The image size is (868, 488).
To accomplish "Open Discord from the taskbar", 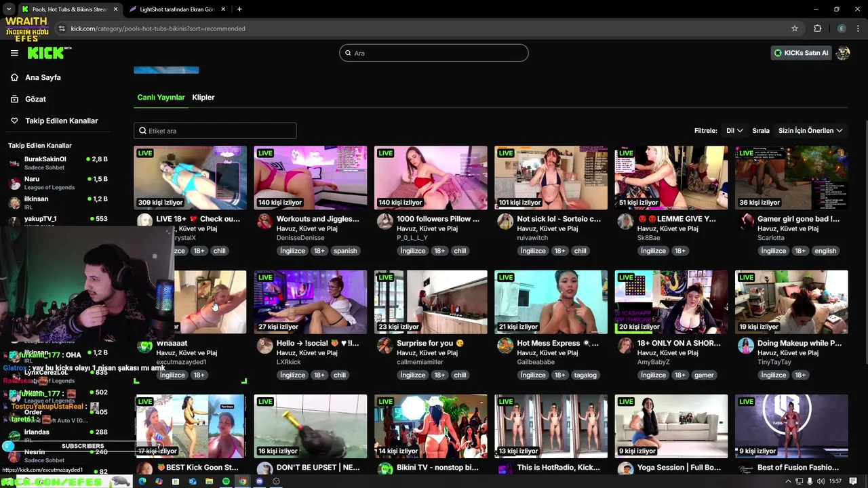I will [259, 481].
